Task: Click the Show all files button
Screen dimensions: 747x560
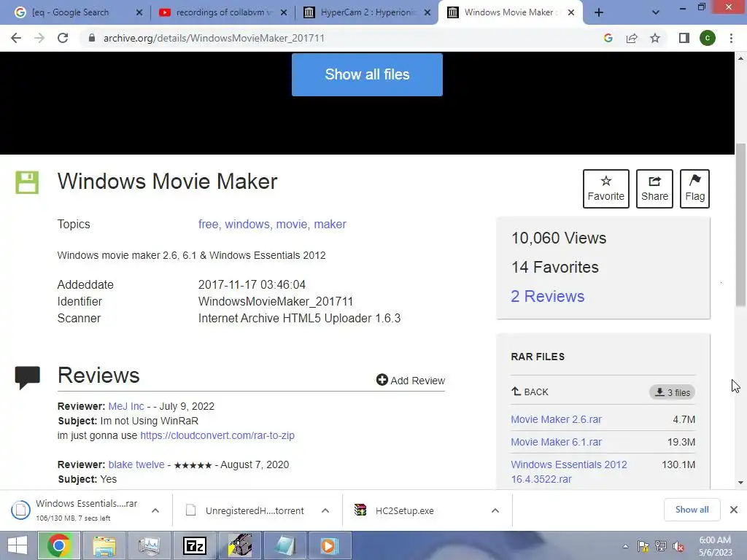Action: 367,75
